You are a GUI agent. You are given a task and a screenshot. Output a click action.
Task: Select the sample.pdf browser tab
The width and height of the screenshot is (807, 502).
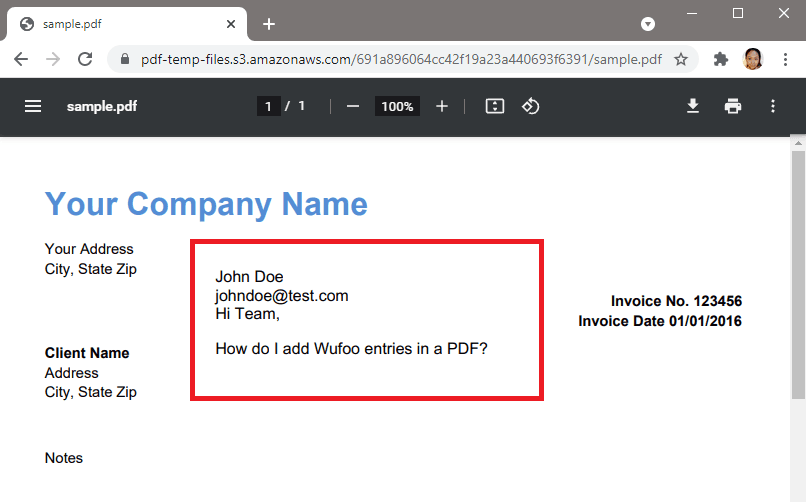(x=120, y=24)
